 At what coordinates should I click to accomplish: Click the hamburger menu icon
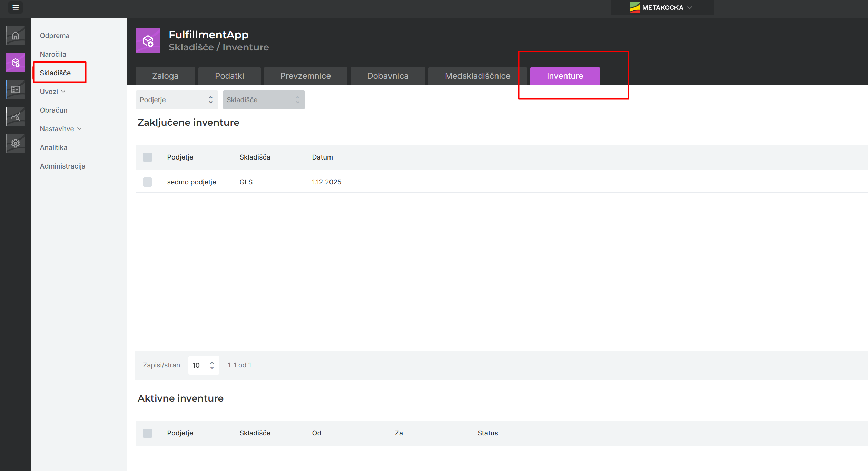(x=16, y=7)
